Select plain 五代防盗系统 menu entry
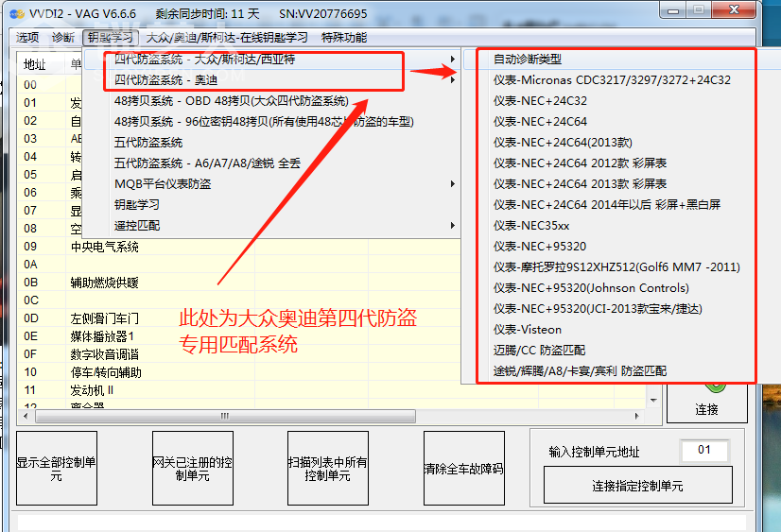This screenshot has height=532, width=781. pyautogui.click(x=148, y=143)
